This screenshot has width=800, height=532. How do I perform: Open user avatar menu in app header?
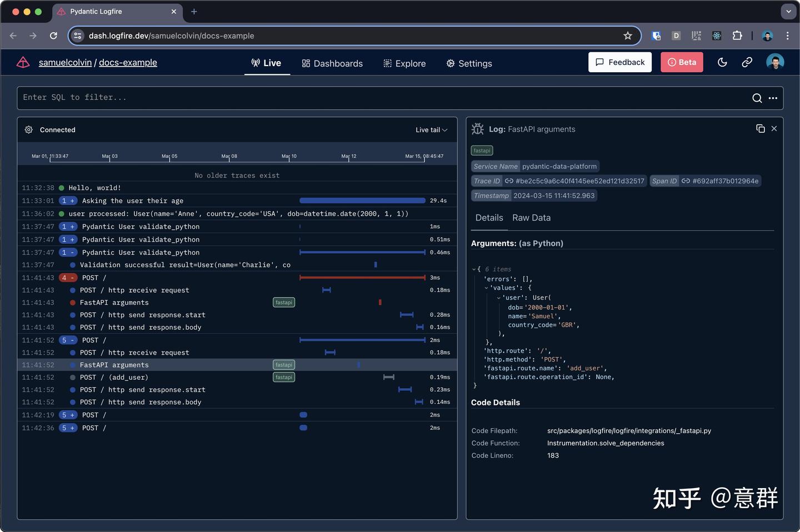[775, 62]
